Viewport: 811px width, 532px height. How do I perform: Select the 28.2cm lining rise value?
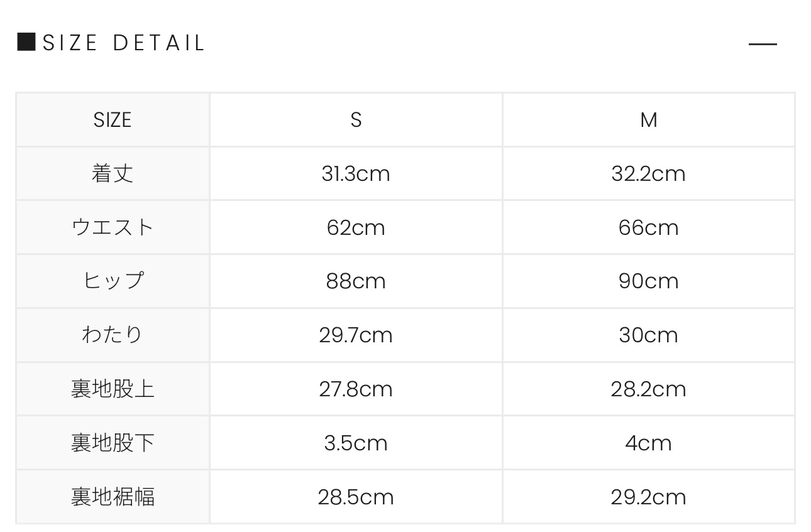pyautogui.click(x=648, y=389)
